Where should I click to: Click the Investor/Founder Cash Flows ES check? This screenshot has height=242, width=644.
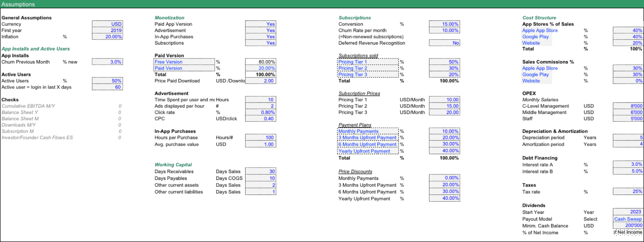pyautogui.click(x=62, y=138)
